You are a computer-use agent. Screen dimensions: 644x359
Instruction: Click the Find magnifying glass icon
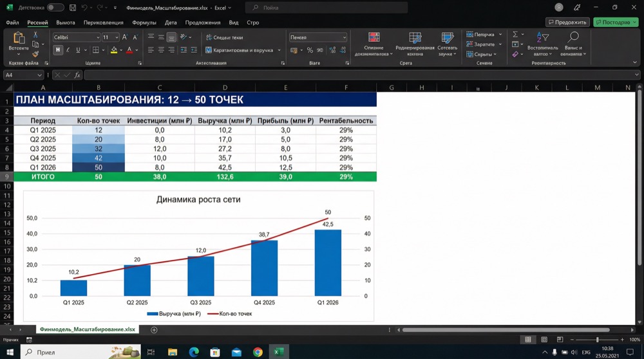pos(573,38)
